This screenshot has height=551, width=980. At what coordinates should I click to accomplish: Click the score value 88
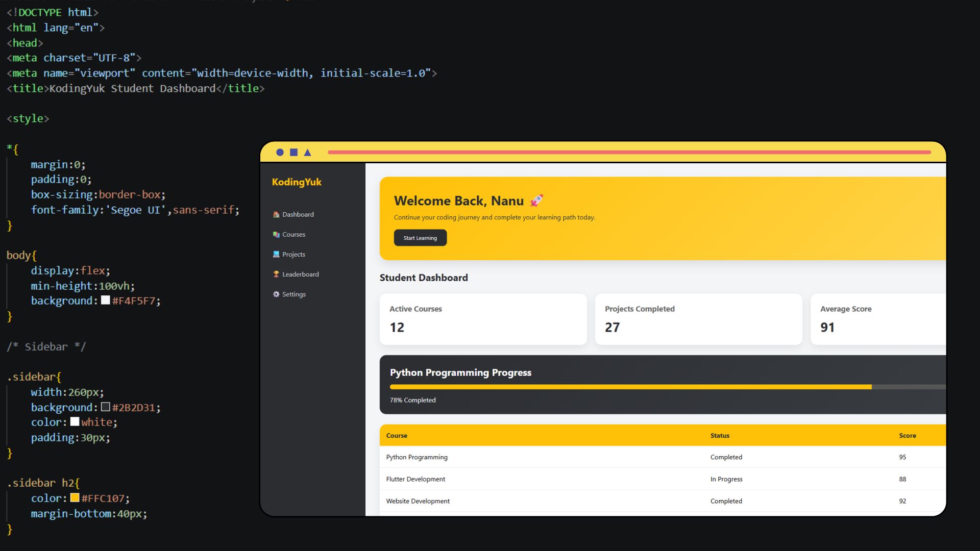(x=902, y=479)
